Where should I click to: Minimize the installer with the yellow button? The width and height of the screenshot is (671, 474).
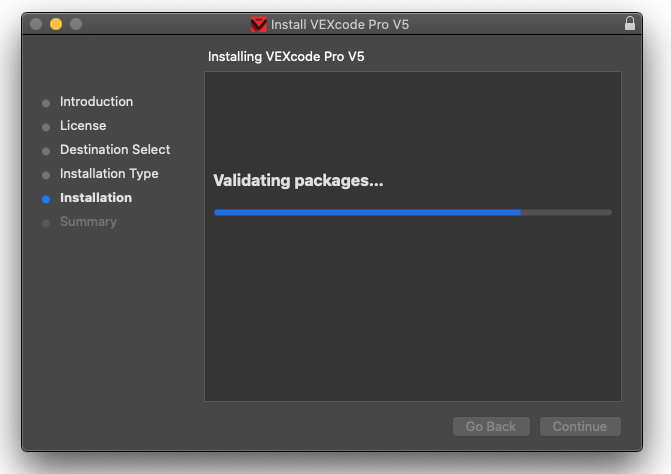tap(56, 24)
